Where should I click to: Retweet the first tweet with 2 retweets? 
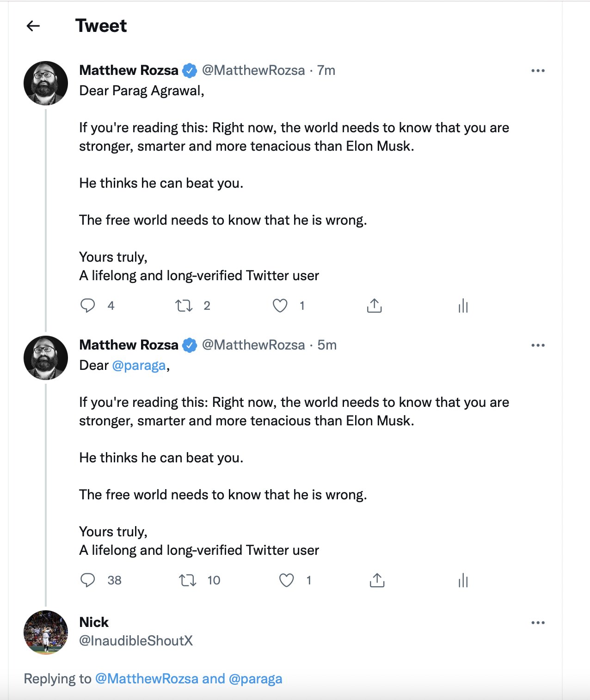click(x=184, y=306)
